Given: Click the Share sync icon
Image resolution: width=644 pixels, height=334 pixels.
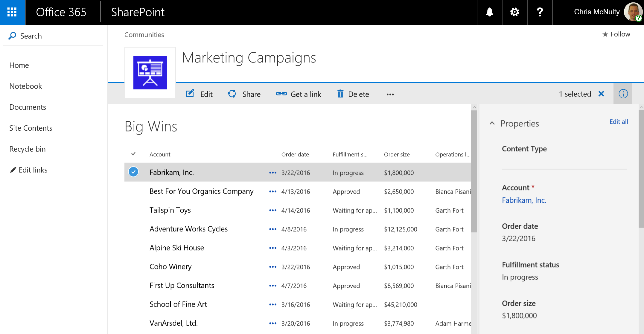Looking at the screenshot, I should (x=232, y=94).
